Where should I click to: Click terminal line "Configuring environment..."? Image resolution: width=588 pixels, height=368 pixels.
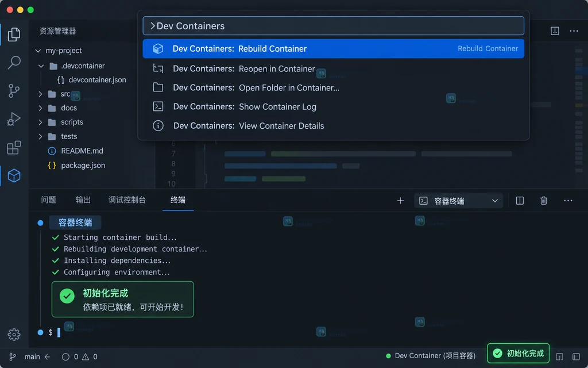(x=117, y=272)
